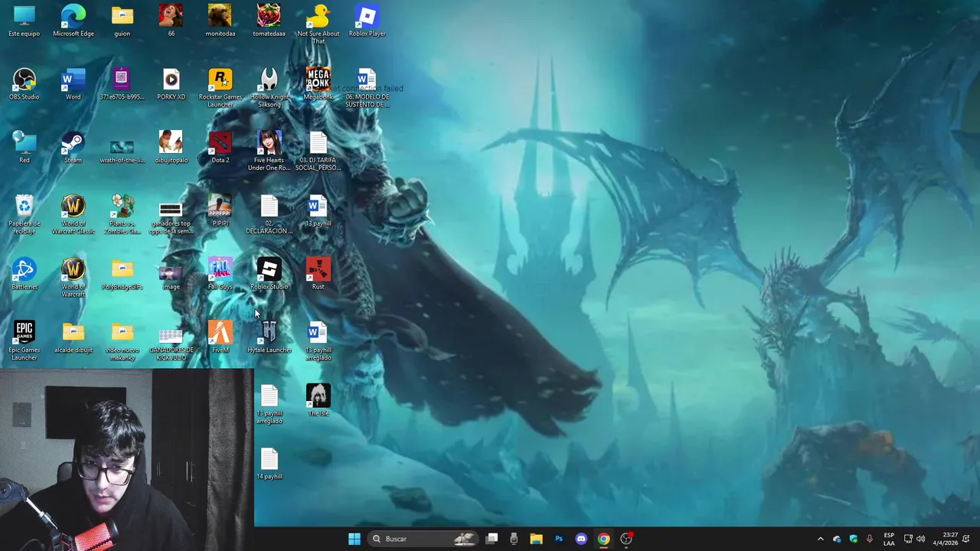Click the microphone tray icon
Viewport: 980px width, 551px height.
[x=869, y=539]
